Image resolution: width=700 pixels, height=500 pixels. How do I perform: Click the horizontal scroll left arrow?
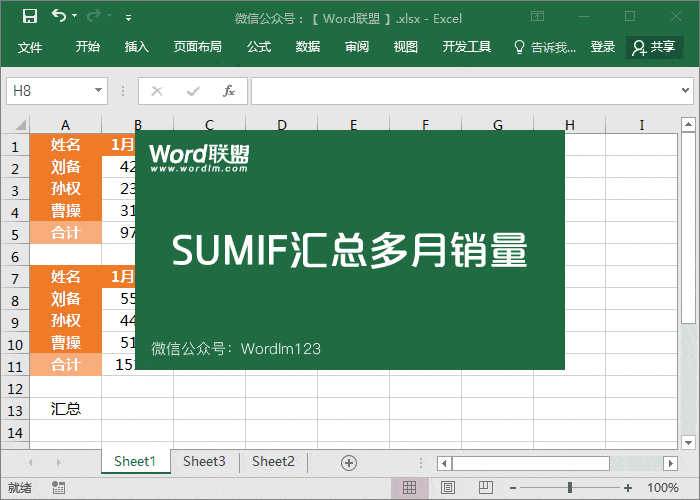click(444, 463)
